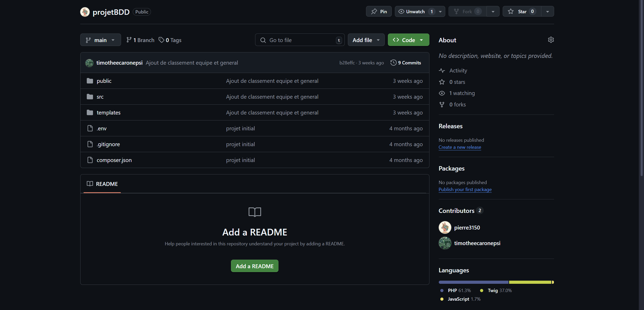Click timotheecaronepsi avatar in commit row

coord(89,63)
